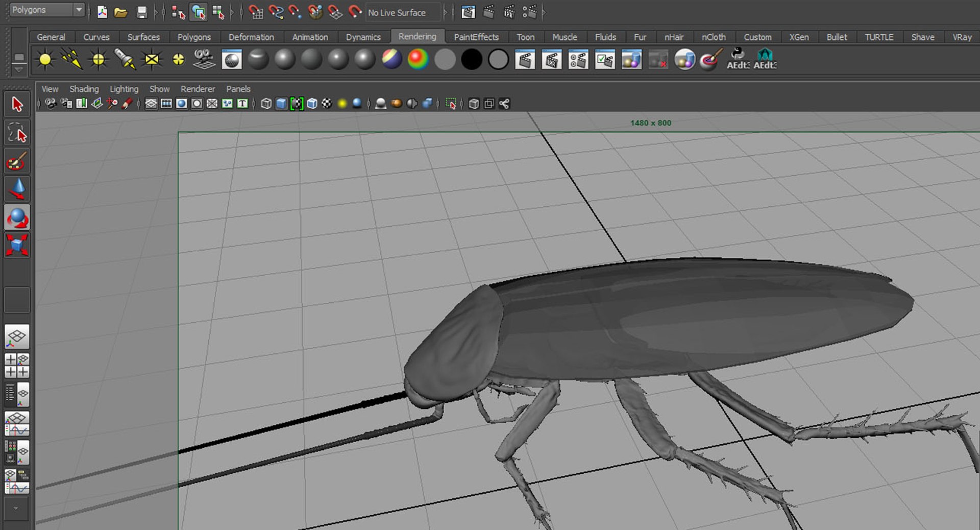Toggle the resolution gate button
The height and width of the screenshot is (530, 980).
tap(181, 104)
